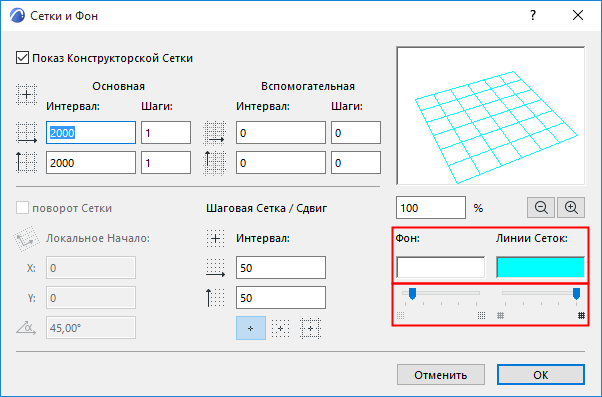Screen dimensions: 602x397
Task: Click the slider handle under Линии Сеток
Action: pyautogui.click(x=576, y=294)
